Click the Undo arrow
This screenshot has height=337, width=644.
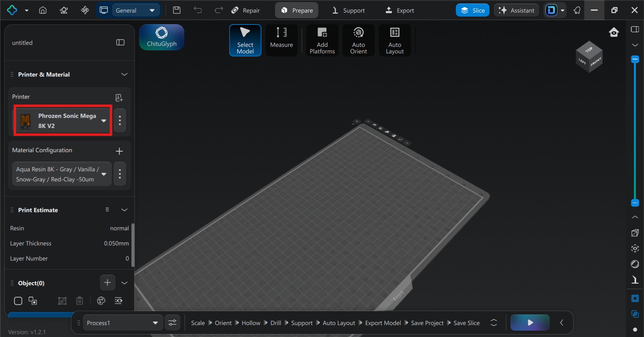click(198, 10)
